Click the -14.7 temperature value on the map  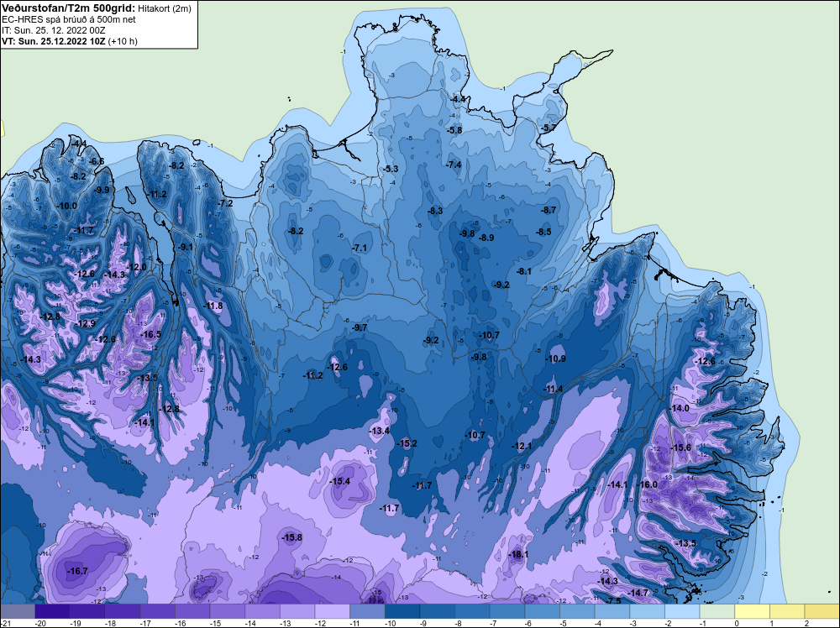pyautogui.click(x=638, y=593)
